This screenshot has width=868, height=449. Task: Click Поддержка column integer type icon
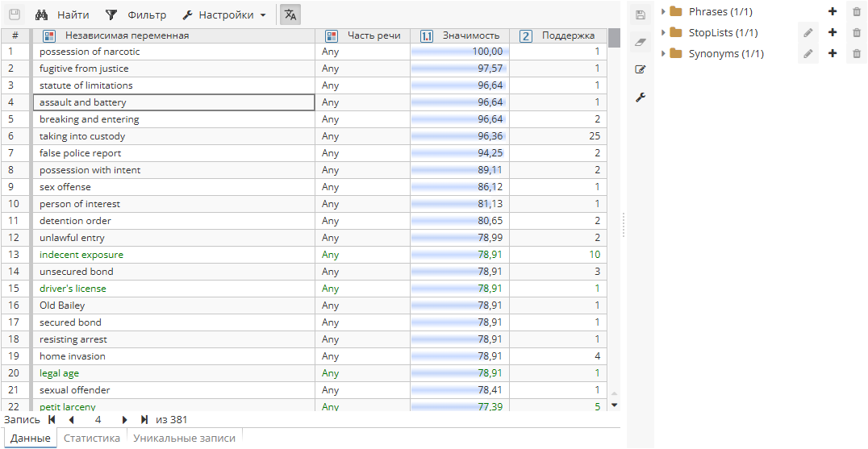526,36
